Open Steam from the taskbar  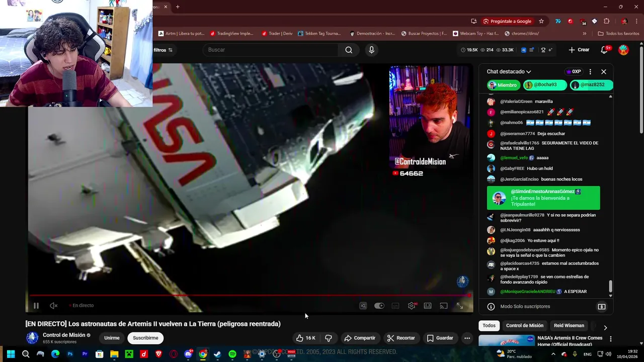click(x=217, y=354)
